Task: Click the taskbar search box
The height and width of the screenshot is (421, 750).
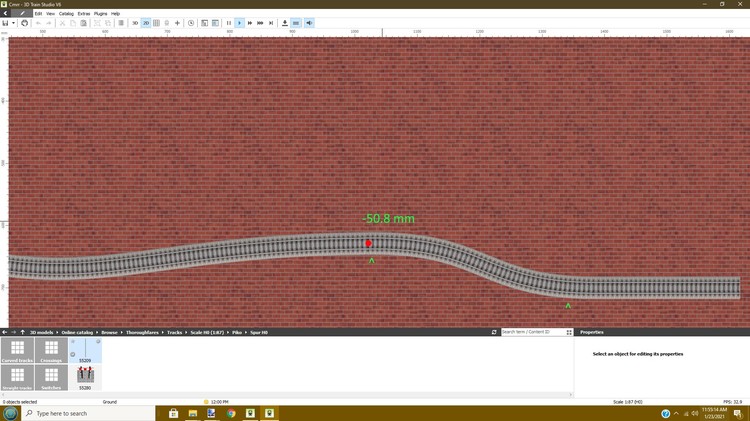Action: [88, 413]
